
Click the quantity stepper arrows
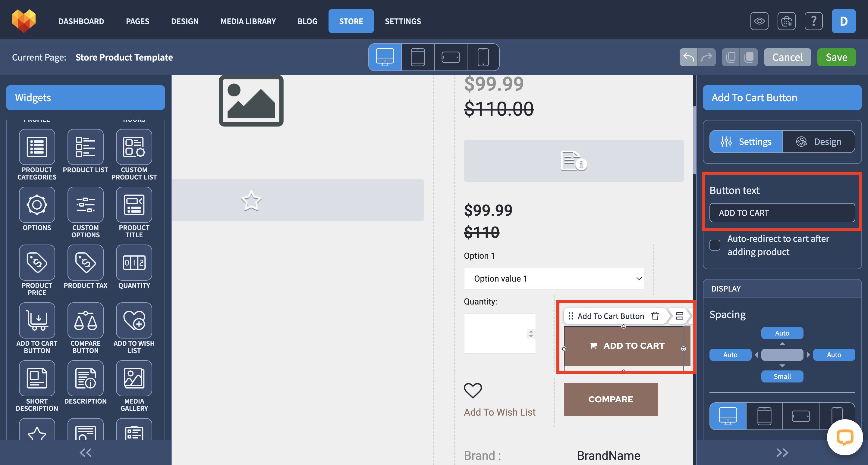click(x=531, y=334)
